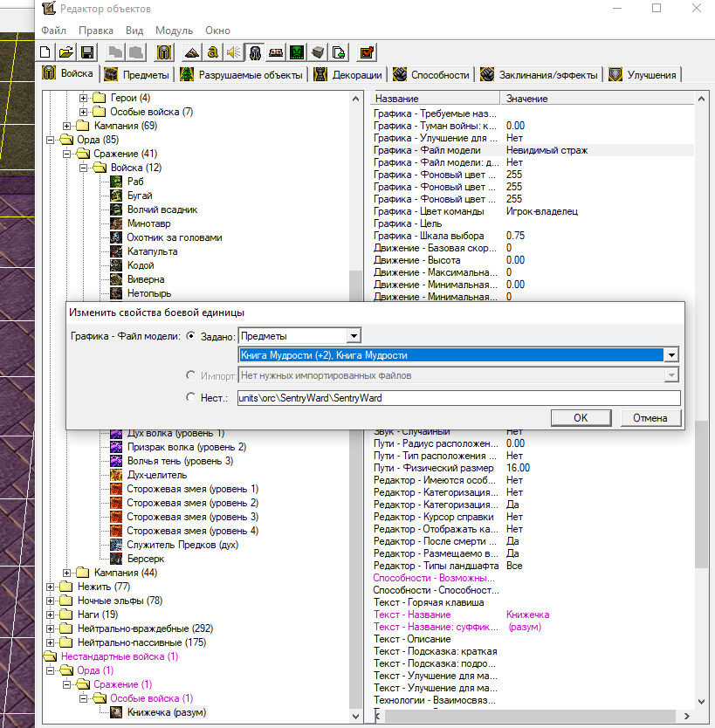Screen dimensions: 715x728
Task: Select the Минотавр unit icon
Action: (x=116, y=223)
